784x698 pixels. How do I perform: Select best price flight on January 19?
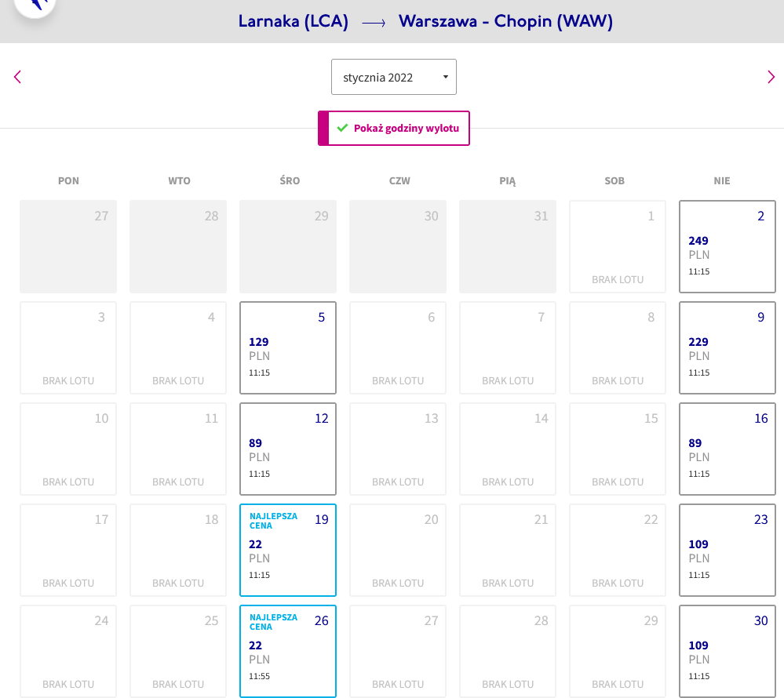288,550
